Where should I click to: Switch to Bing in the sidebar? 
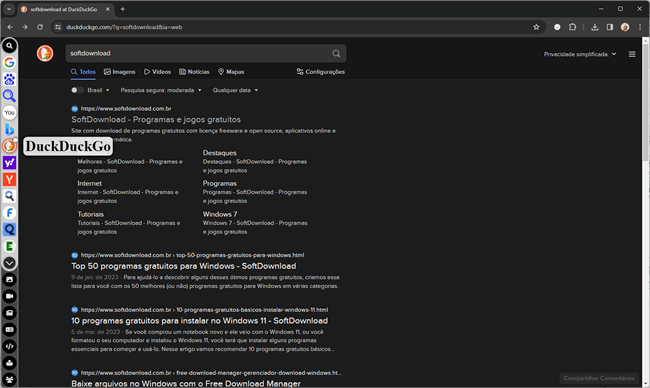tap(9, 129)
